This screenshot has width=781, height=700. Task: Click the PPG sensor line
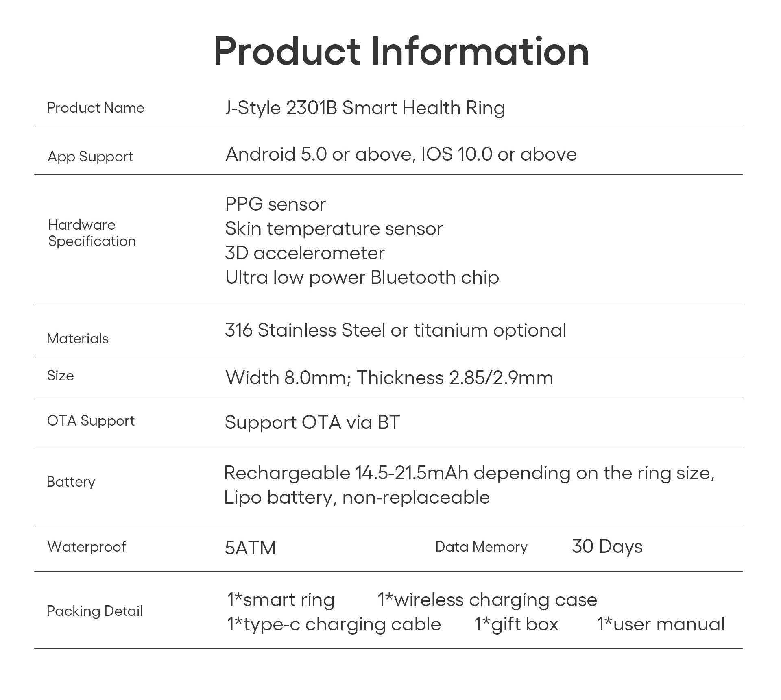click(x=275, y=204)
